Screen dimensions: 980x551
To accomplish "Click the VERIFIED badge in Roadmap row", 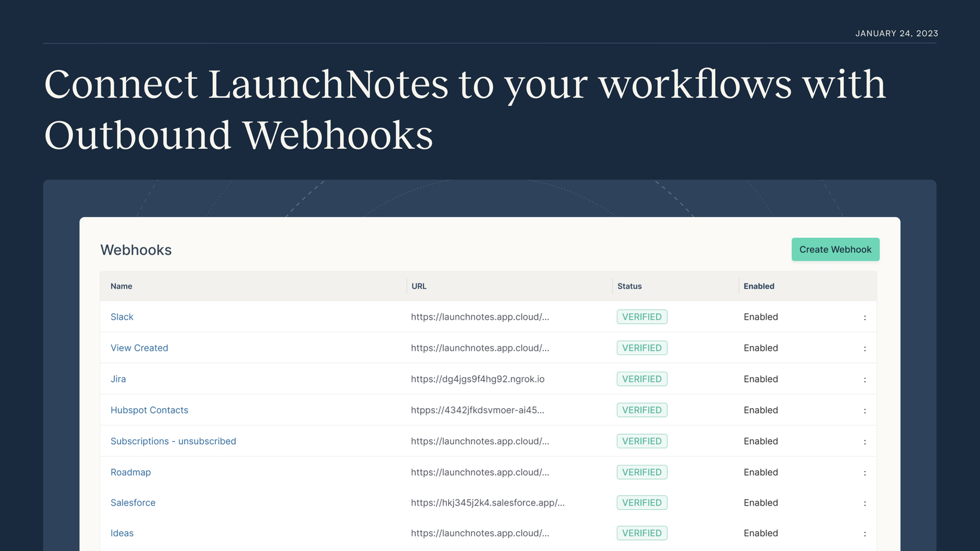I will (x=642, y=472).
